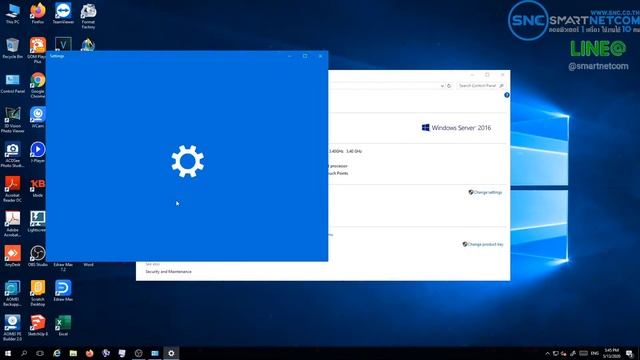
Task: Open the Control Panel help icon
Action: click(x=507, y=95)
